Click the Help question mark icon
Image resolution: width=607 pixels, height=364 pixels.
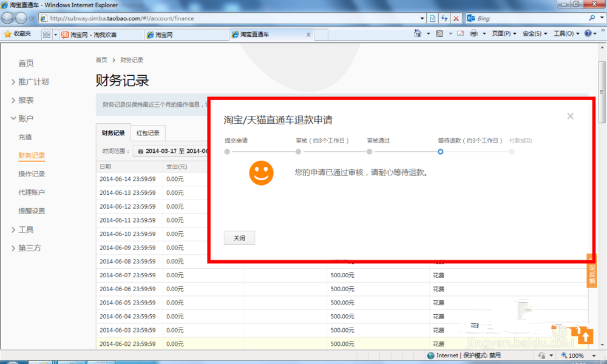click(x=588, y=33)
